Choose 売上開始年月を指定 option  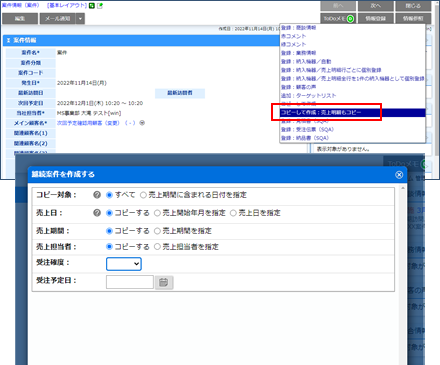[x=157, y=213]
